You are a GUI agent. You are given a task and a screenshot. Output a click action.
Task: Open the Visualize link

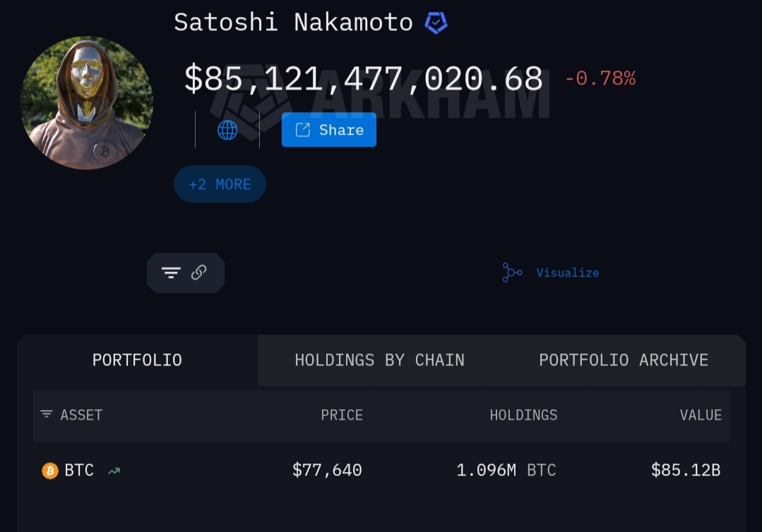point(568,272)
